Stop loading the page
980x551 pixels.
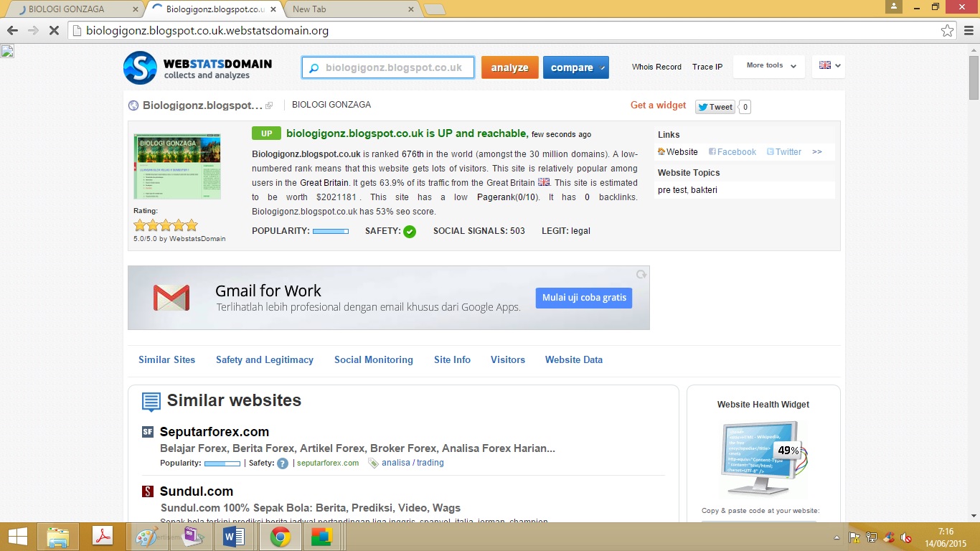pos(55,31)
